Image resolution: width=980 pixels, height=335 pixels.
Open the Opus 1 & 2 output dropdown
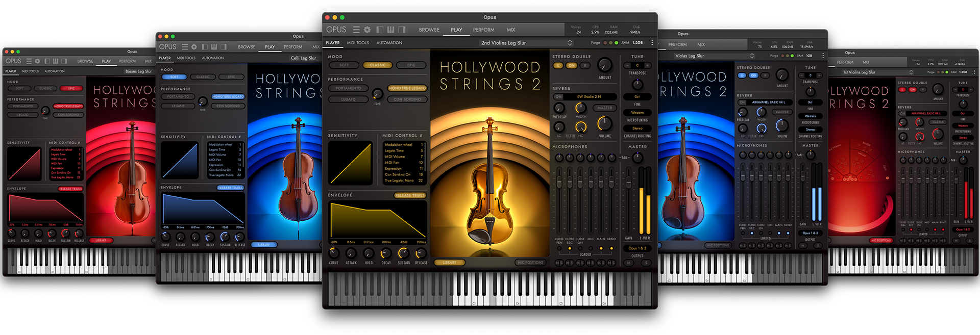[x=638, y=248]
